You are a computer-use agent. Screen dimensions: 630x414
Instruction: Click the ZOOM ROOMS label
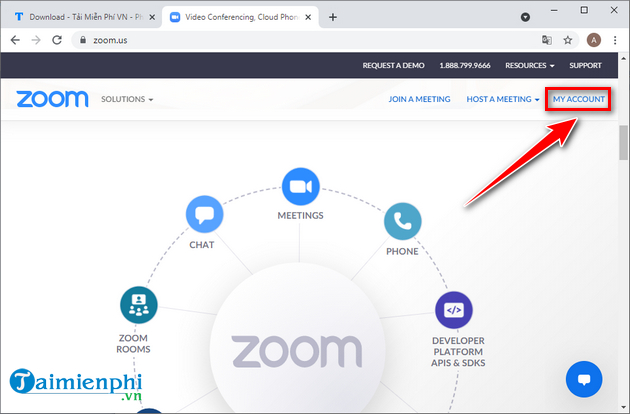(x=133, y=344)
